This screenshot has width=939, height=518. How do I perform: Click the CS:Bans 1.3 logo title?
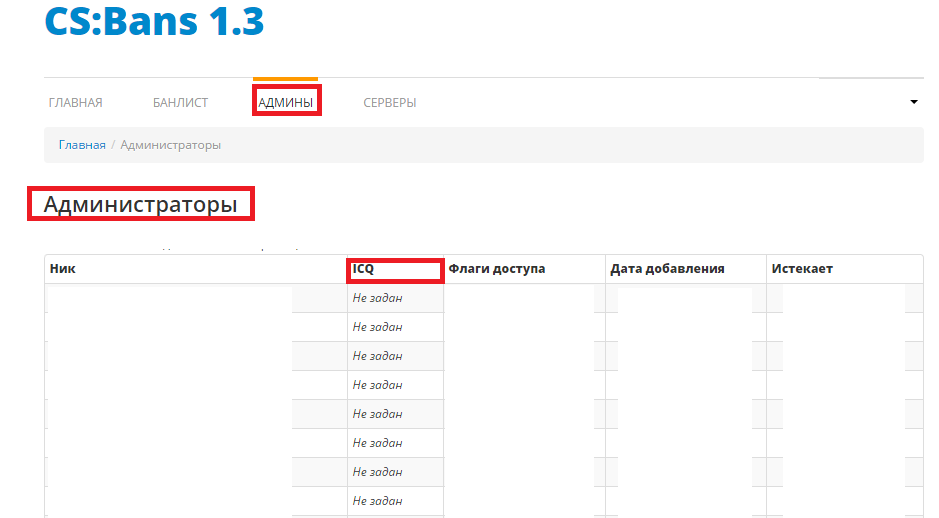[x=155, y=21]
